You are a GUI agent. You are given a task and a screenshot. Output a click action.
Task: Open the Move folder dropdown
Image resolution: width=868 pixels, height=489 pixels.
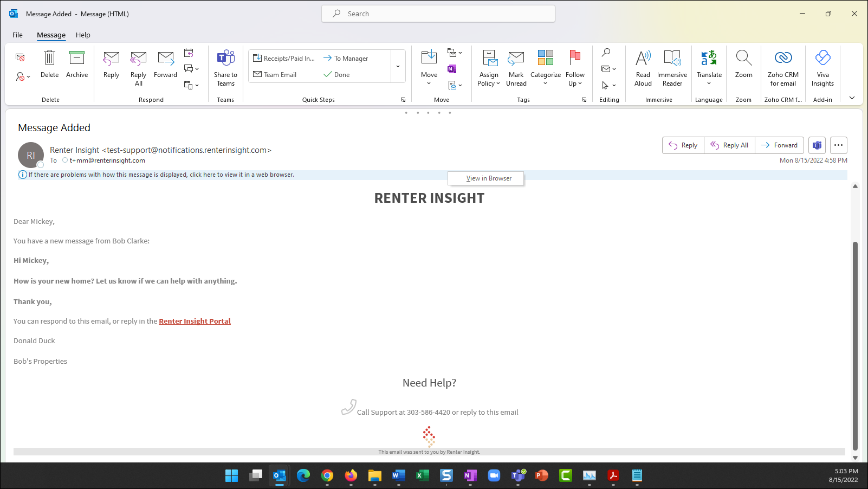(429, 68)
